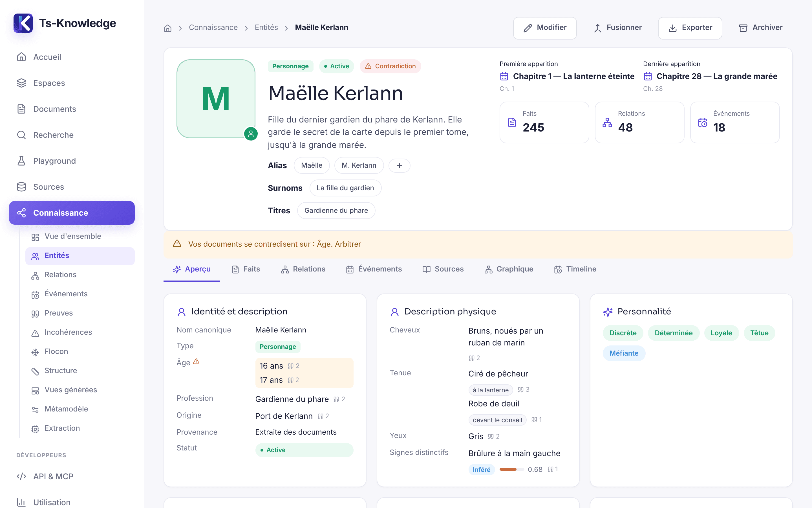Switch to the Faits tab
812x508 pixels.
[x=246, y=269]
